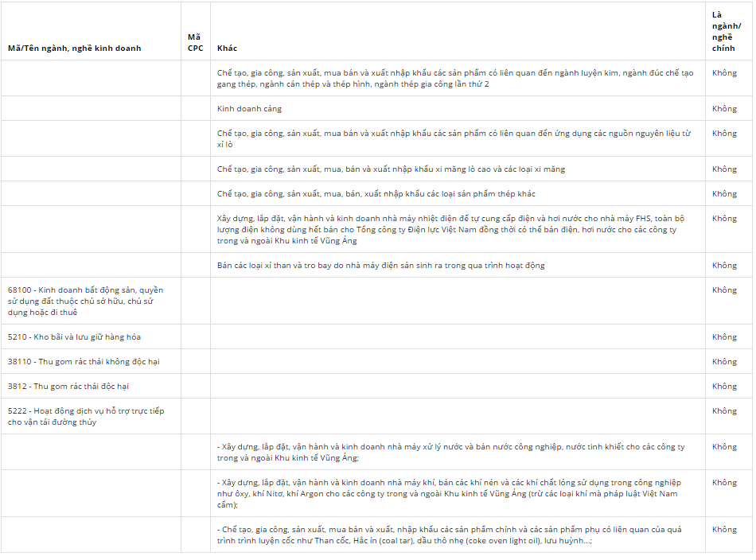Click the "Bán các loại xỉ than và tro bay" cell
The width and height of the screenshot is (756, 560).
tap(381, 266)
